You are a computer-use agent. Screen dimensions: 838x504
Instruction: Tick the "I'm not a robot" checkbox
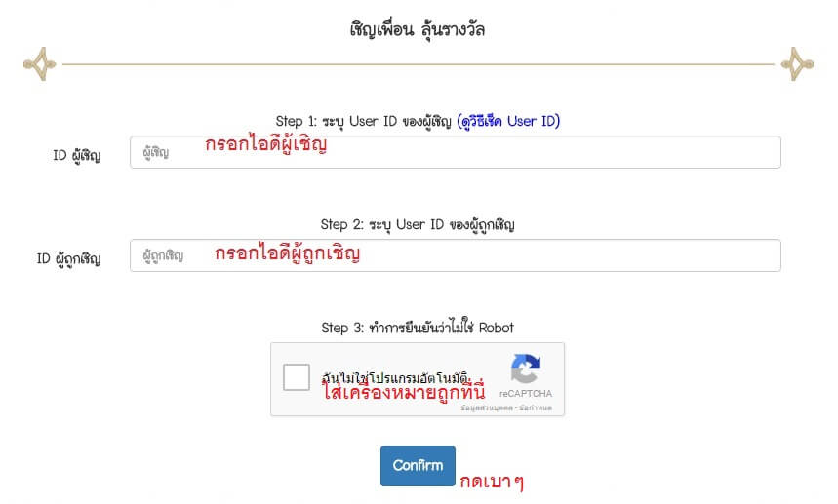297,377
